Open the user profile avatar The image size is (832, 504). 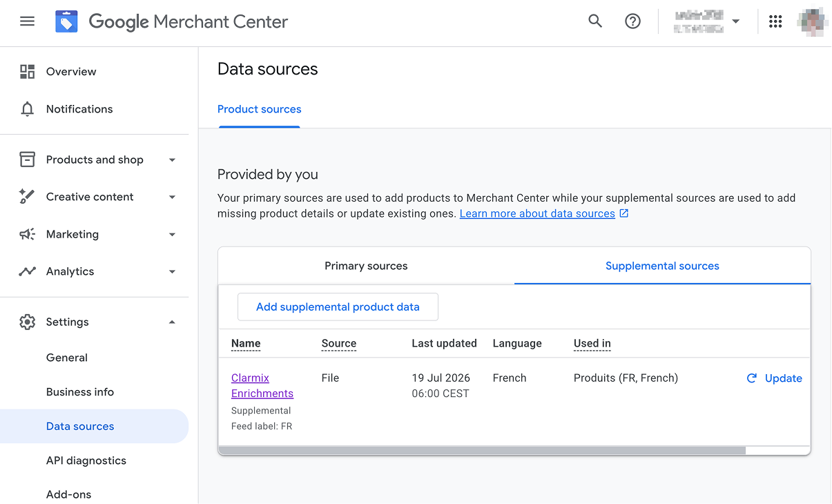pos(812,21)
